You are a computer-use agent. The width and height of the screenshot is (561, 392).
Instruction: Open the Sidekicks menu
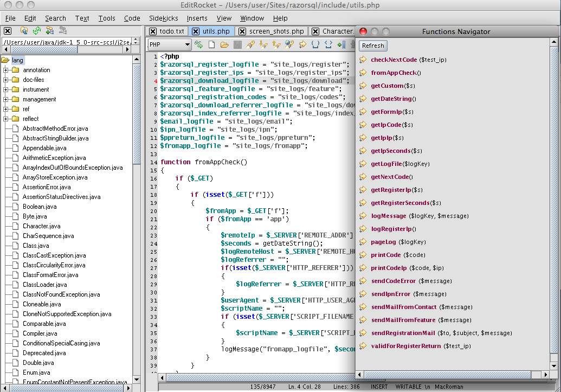(163, 18)
